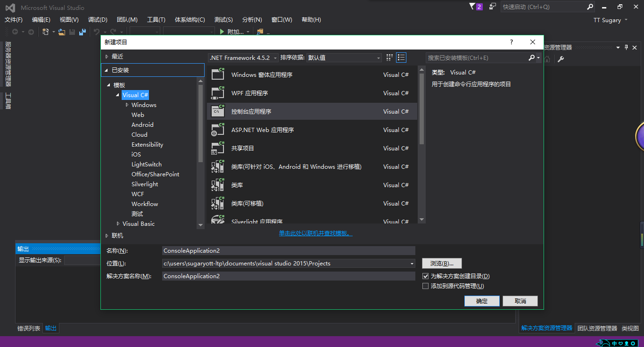Click the 解决方案名称 input field
The height and width of the screenshot is (347, 644).
click(x=289, y=276)
